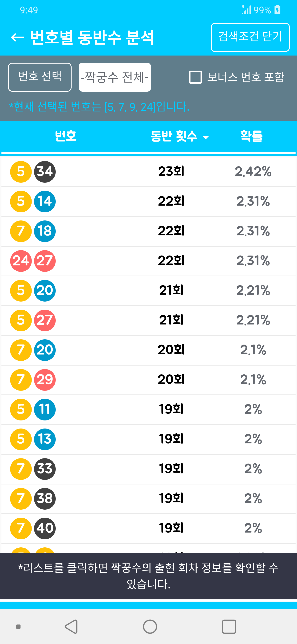
Task: Tap the red 29 ball icon
Action: [x=45, y=380]
